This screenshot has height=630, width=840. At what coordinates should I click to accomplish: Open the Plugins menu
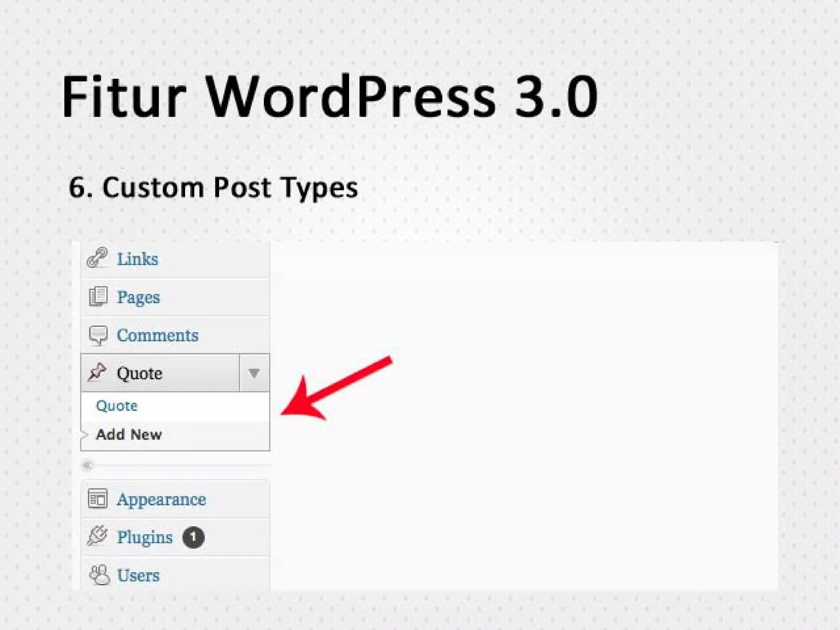point(145,538)
